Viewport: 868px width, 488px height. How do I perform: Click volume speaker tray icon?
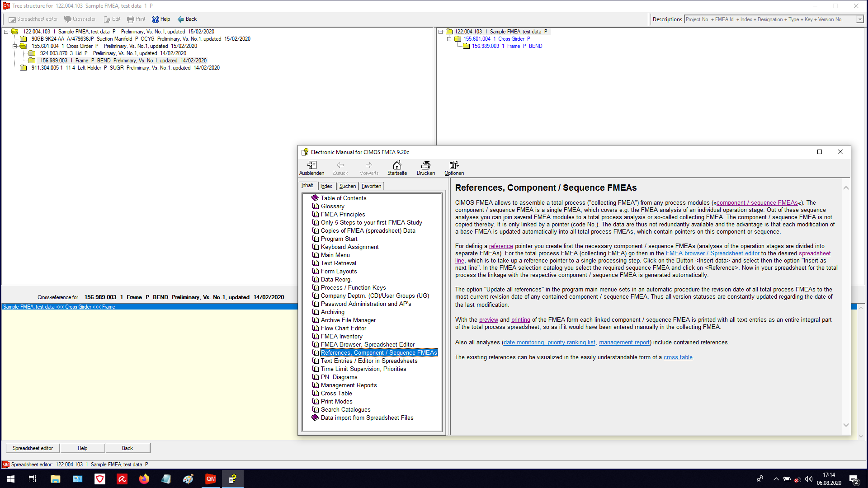(x=809, y=479)
